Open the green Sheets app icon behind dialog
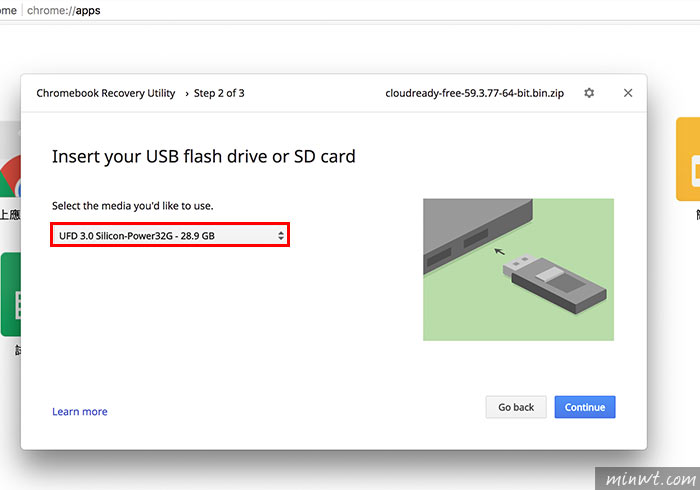This screenshot has width=700, height=490. tap(11, 295)
